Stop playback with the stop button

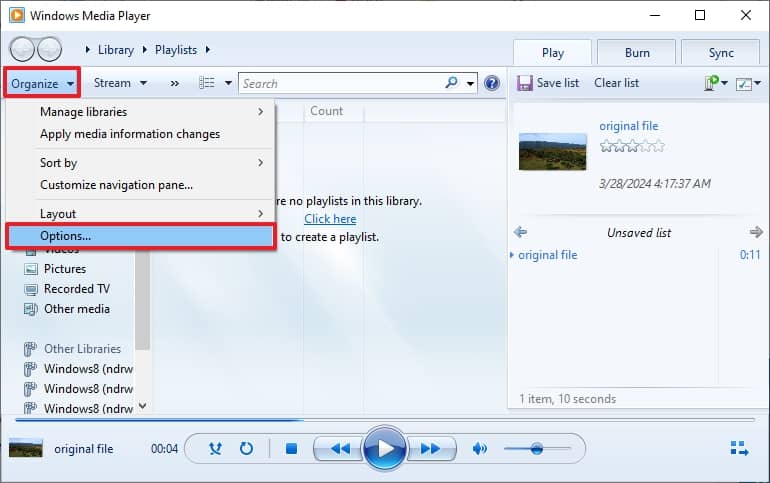click(x=291, y=449)
